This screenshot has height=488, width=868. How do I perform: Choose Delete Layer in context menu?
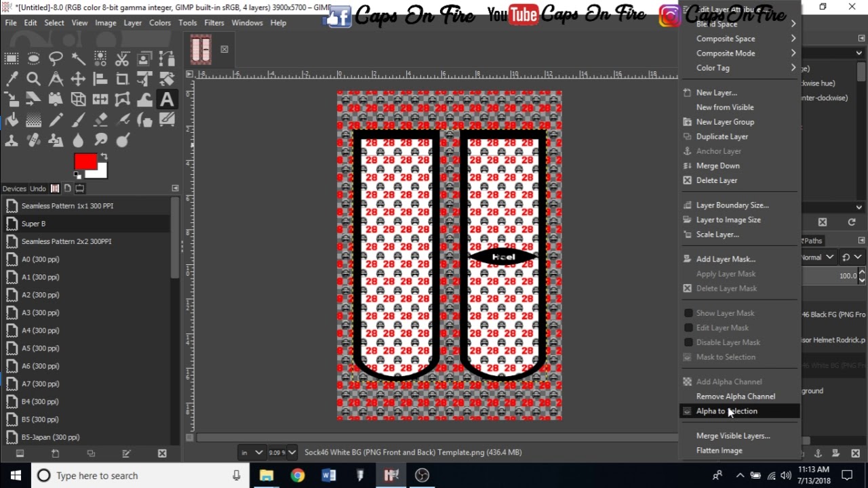[741, 180]
